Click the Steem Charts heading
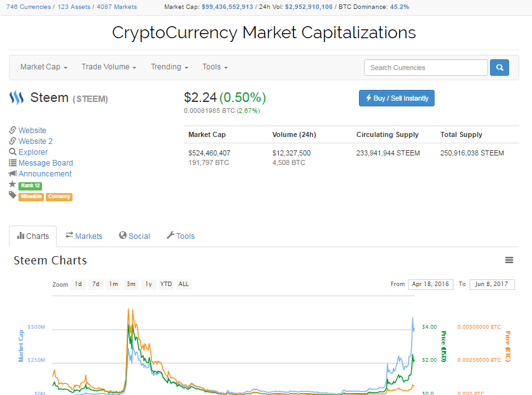 coord(50,261)
